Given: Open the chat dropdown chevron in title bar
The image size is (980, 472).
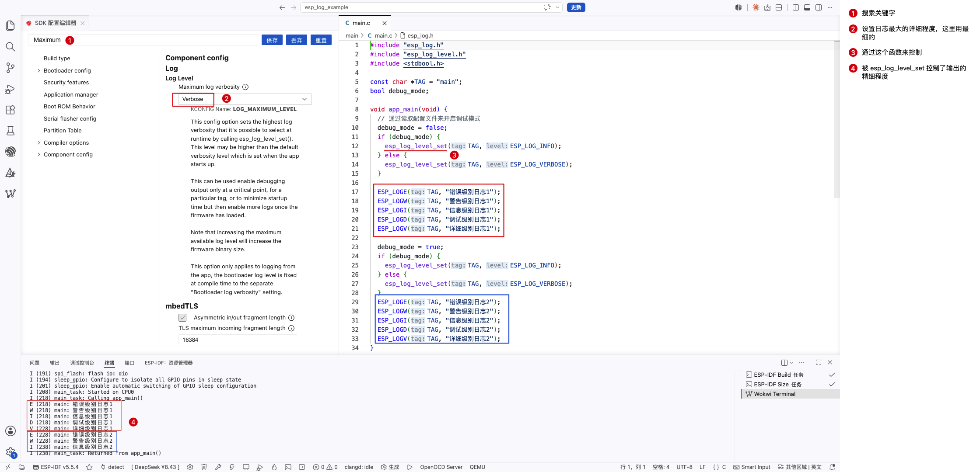Looking at the screenshot, I should click(x=557, y=7).
